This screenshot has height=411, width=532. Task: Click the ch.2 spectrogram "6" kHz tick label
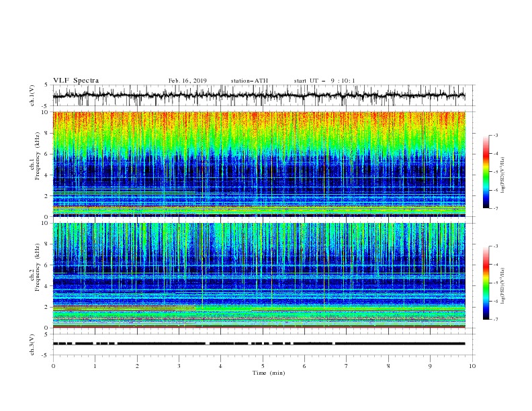point(47,265)
